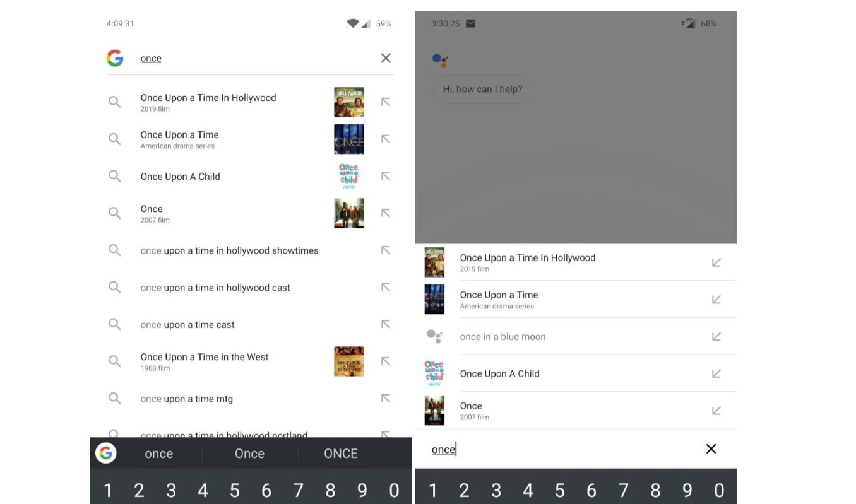Tap the fill-in arrow next to Once Upon a Time In Hollywood in Google search list
856x504 pixels.
tap(386, 102)
